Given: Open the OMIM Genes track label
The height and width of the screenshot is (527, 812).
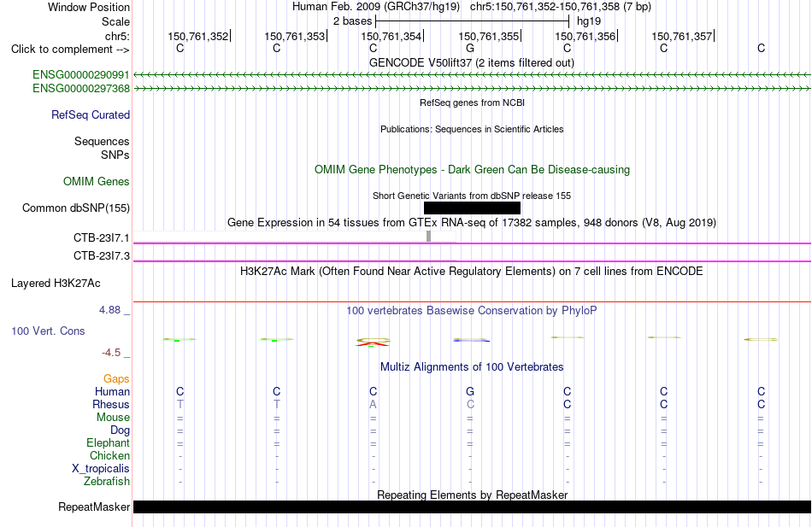Looking at the screenshot, I should tap(97, 181).
